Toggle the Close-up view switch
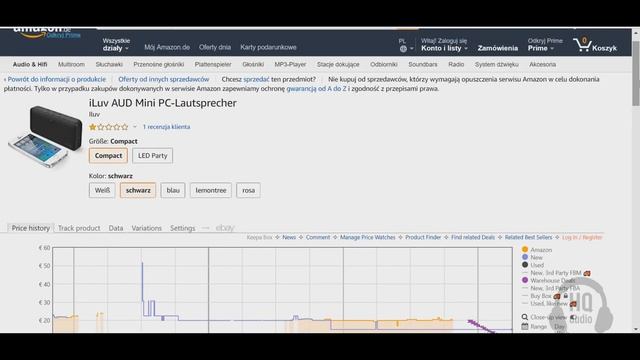The width and height of the screenshot is (640, 360). pos(573,317)
